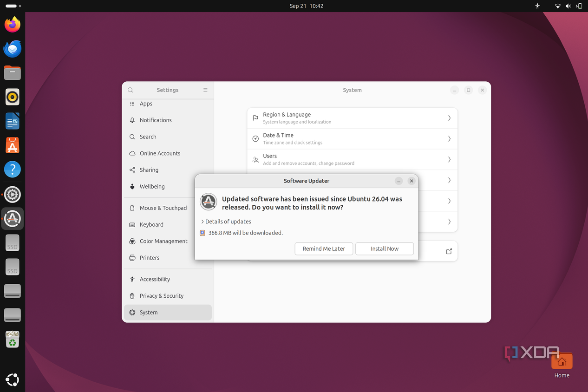588x392 pixels.
Task: Select Apps in Settings sidebar
Action: [168, 104]
